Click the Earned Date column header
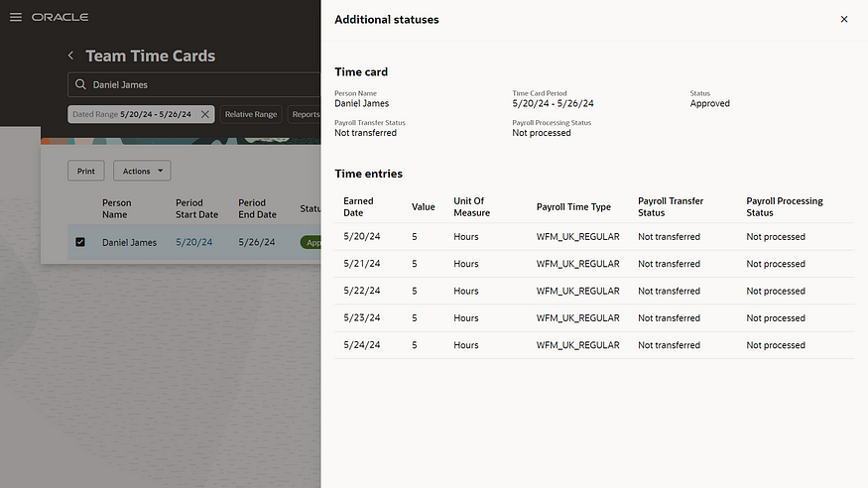The width and height of the screenshot is (868, 488). pos(358,206)
